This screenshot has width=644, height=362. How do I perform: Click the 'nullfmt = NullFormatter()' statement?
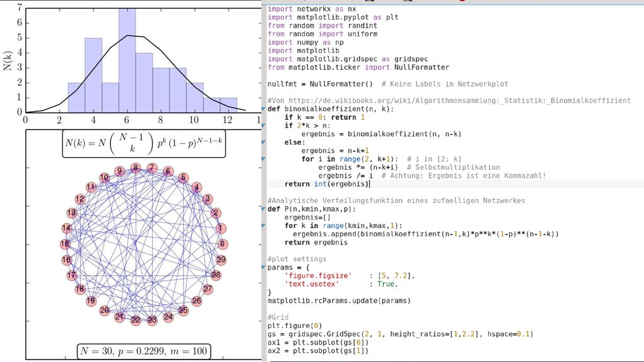[320, 84]
